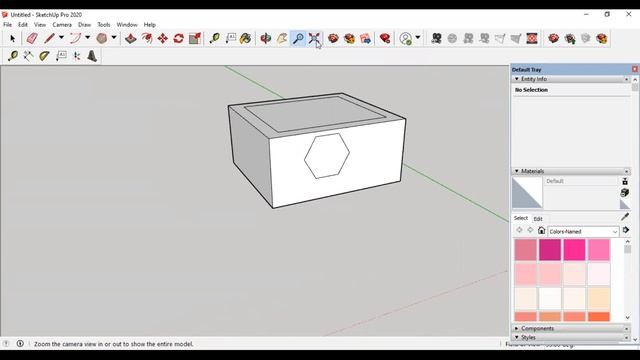
Task: Go to materials home In Model
Action: [541, 230]
